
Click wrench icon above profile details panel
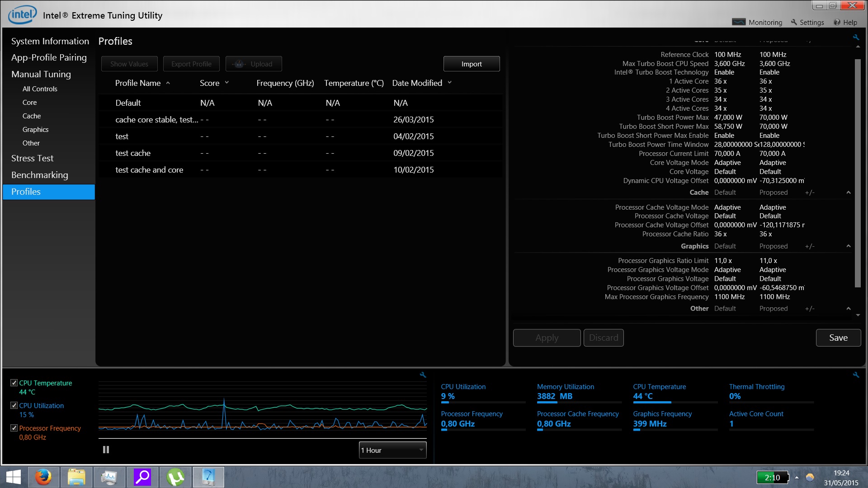tap(856, 37)
